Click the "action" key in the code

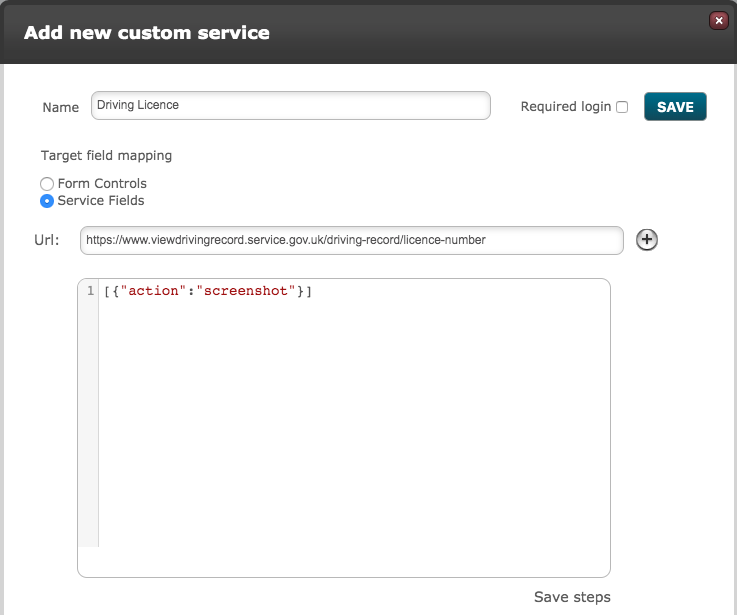pos(153,291)
